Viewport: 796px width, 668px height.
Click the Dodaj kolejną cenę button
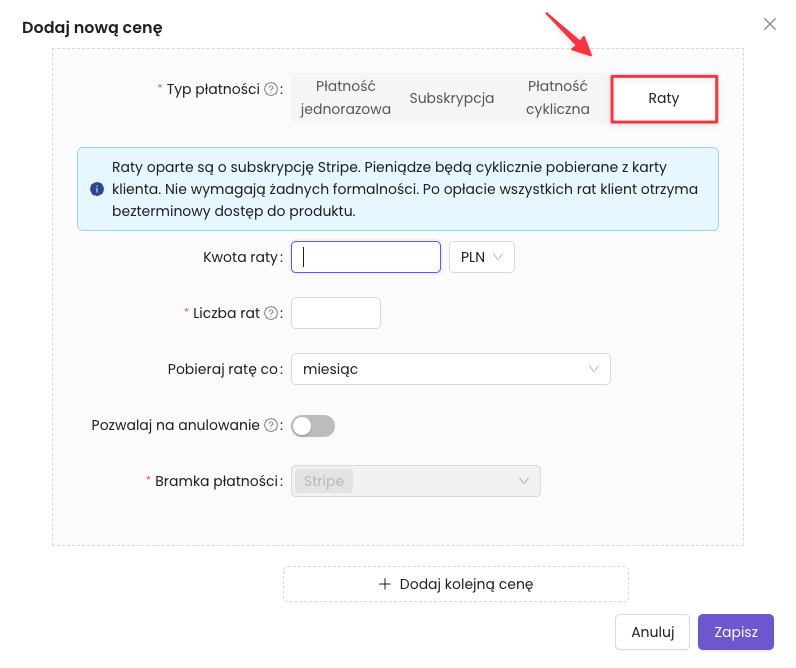pyautogui.click(x=456, y=584)
